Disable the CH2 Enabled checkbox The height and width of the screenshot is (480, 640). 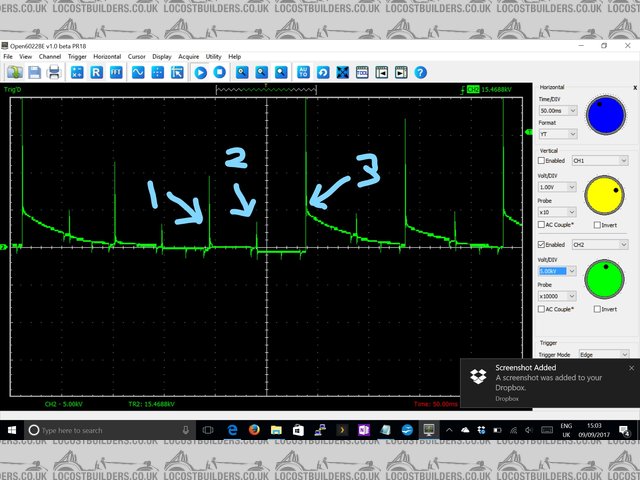pos(543,244)
